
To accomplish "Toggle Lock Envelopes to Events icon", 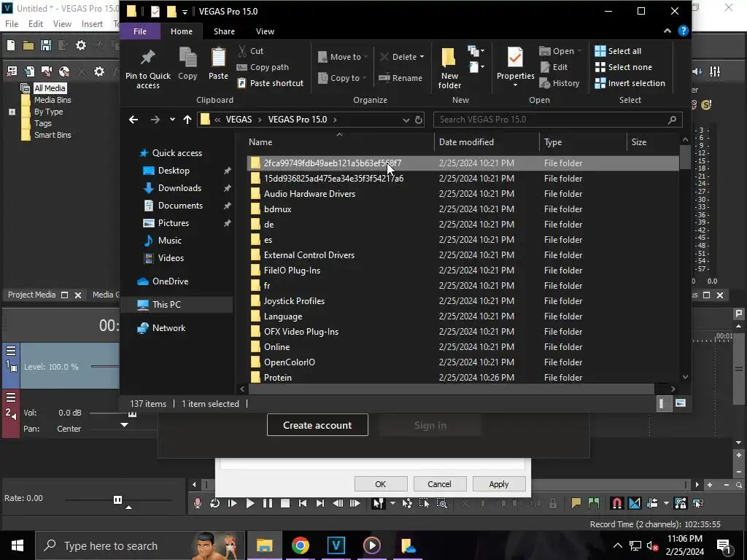I will pos(681,503).
